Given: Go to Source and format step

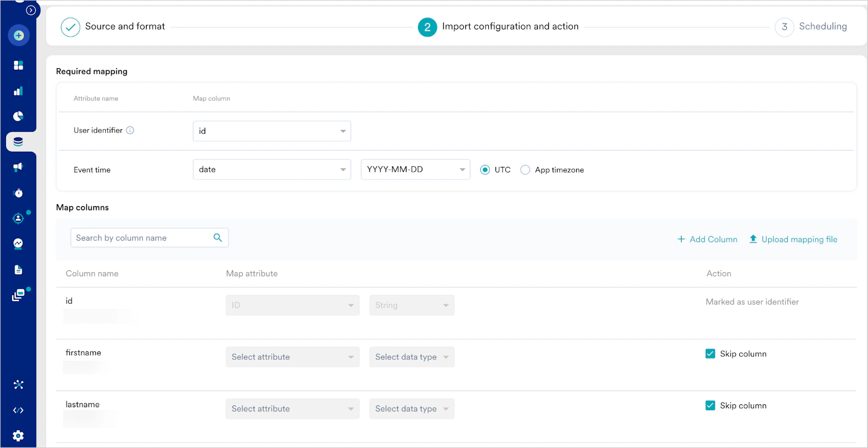Looking at the screenshot, I should (125, 26).
